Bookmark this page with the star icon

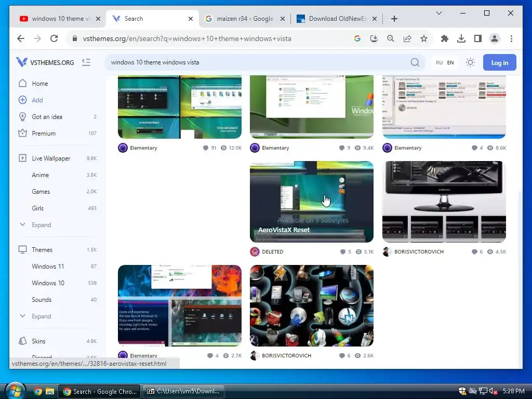pos(424,38)
